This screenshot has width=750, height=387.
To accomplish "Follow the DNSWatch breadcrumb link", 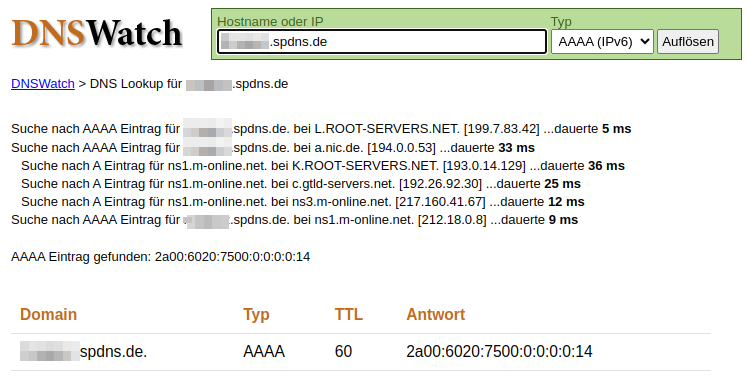I will coord(43,84).
